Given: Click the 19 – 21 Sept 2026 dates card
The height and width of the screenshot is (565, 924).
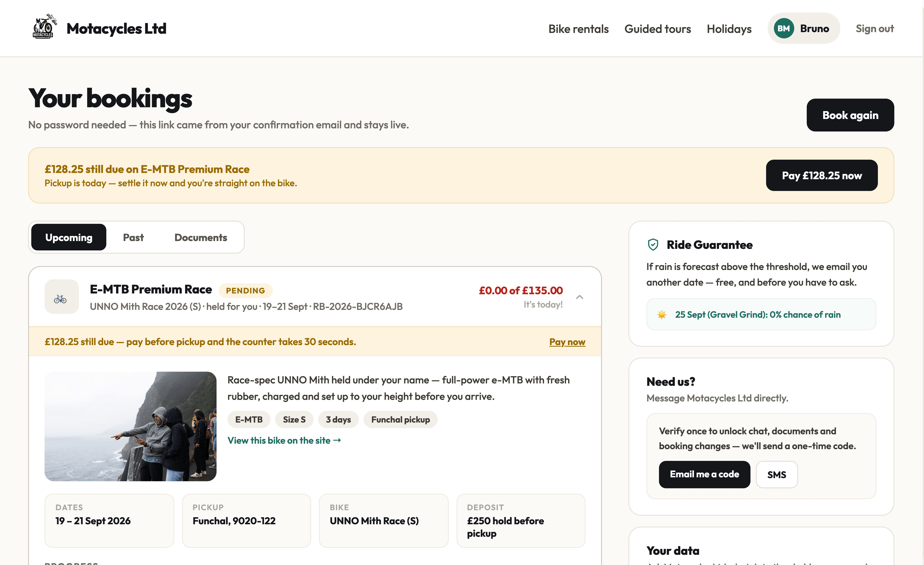Looking at the screenshot, I should (109, 521).
